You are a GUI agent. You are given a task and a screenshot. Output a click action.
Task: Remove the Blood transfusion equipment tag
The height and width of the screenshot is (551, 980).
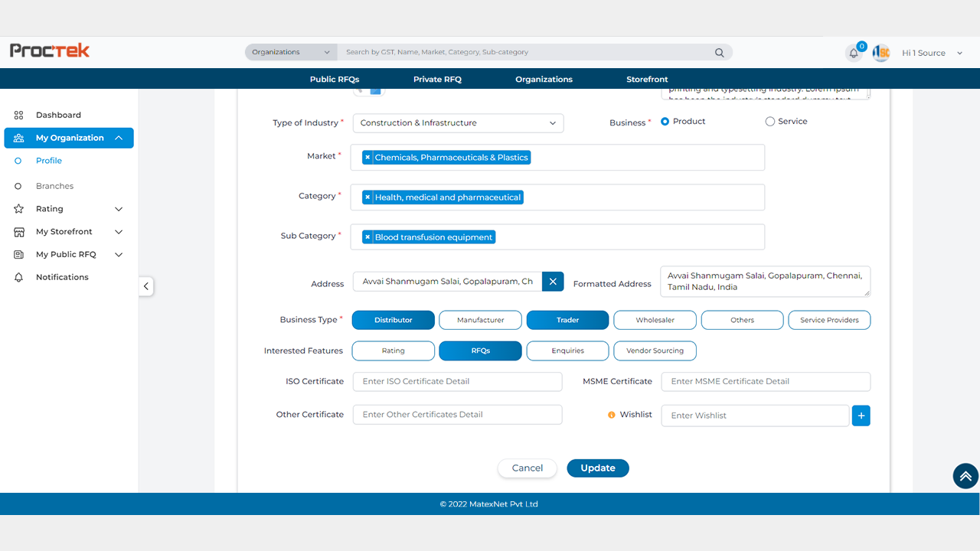tap(367, 237)
